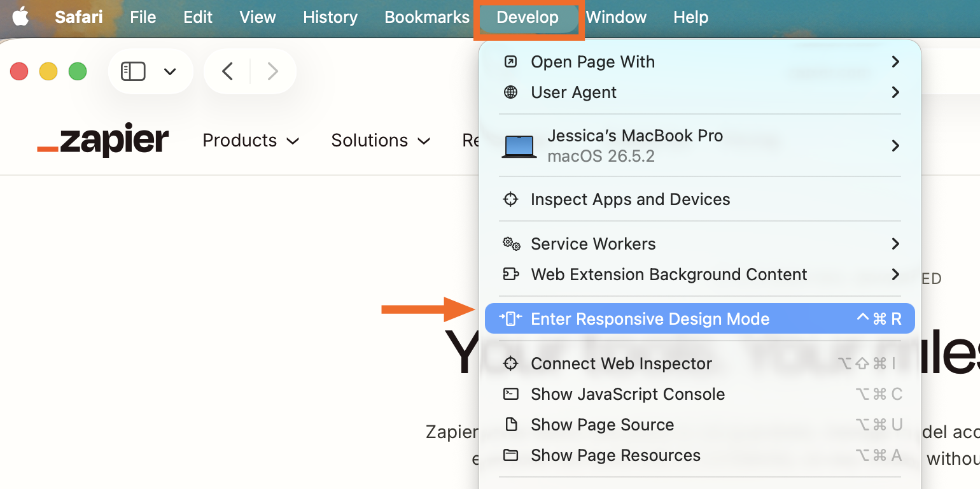Click the JavaScript Console terminal icon
The image size is (980, 489).
point(510,394)
